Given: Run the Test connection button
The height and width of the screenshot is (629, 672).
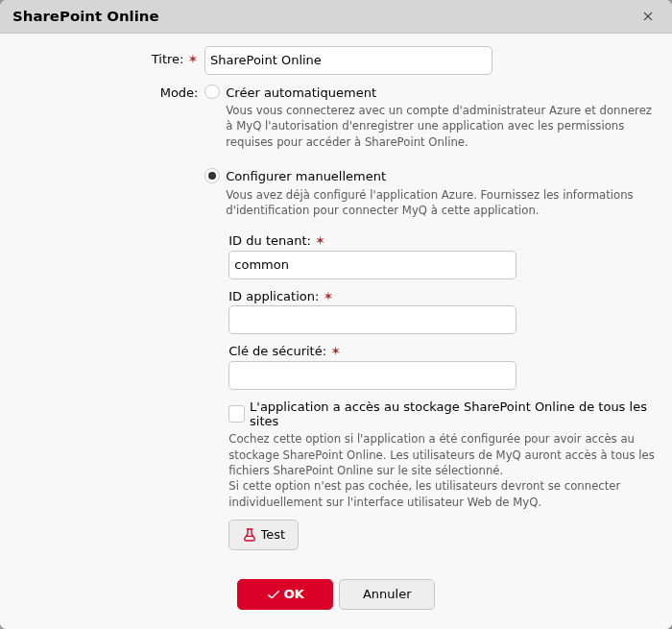Looking at the screenshot, I should tap(263, 535).
